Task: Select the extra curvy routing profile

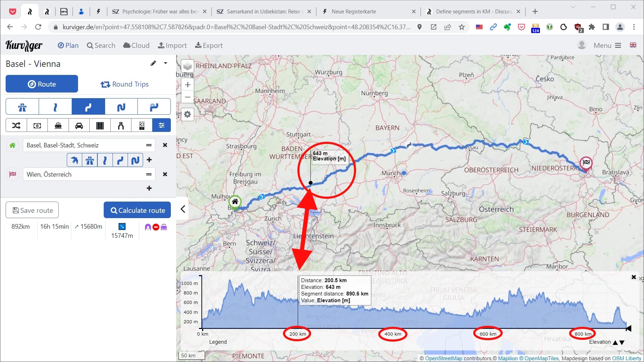Action: 121,107
